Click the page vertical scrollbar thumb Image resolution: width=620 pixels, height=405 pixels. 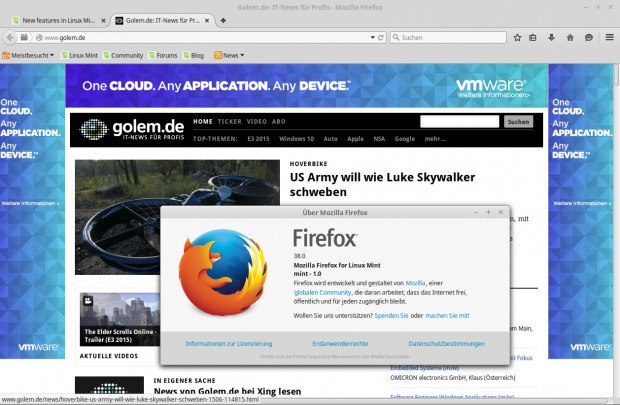pos(616,75)
